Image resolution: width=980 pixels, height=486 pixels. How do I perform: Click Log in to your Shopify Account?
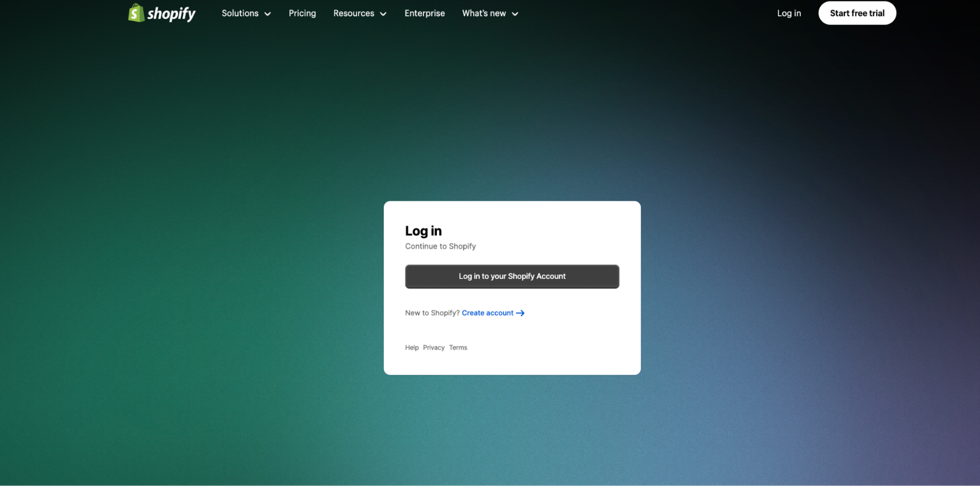pos(512,276)
